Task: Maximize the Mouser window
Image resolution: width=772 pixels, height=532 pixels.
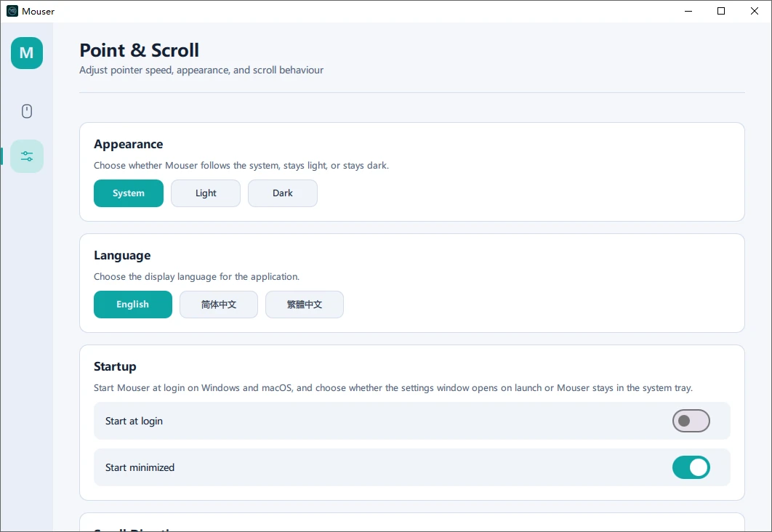Action: (721, 11)
